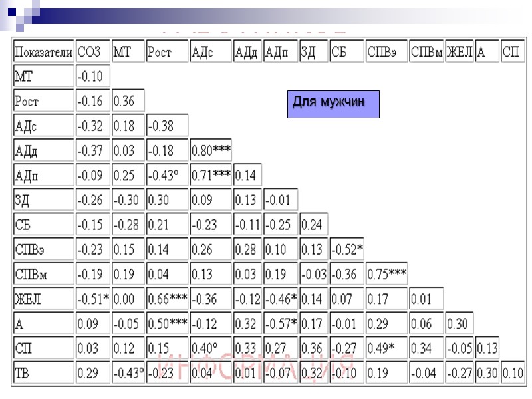Click the '-0.04' cell in ТВ row
Screen dimensions: 532x399
(426, 373)
